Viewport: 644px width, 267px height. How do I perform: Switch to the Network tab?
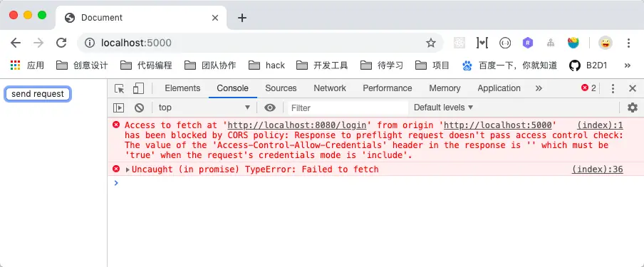330,88
